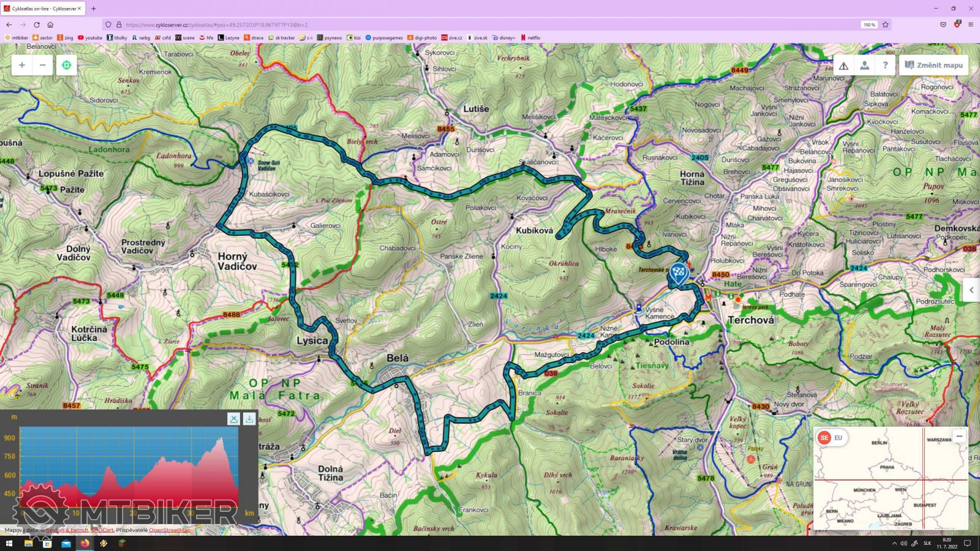Open Firefox from the Windows taskbar
The height and width of the screenshot is (551, 980).
85,543
